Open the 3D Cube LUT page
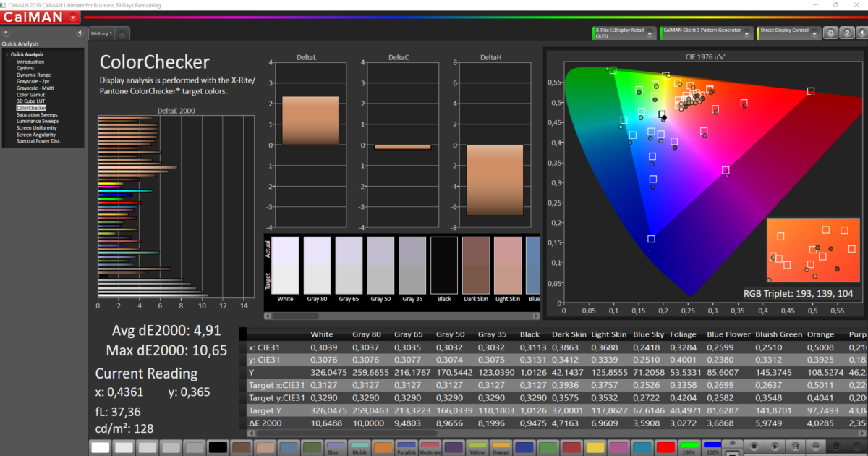 point(30,101)
